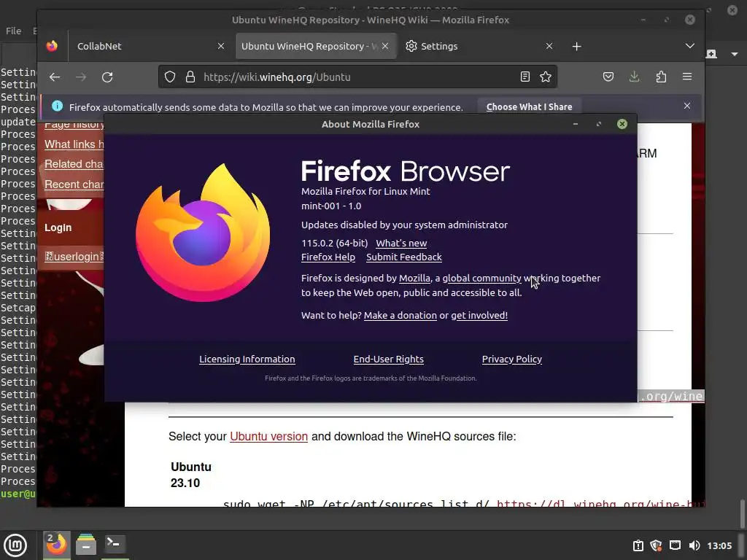Click Recent changes sidebar link
This screenshot has width=747, height=560.
(74, 184)
